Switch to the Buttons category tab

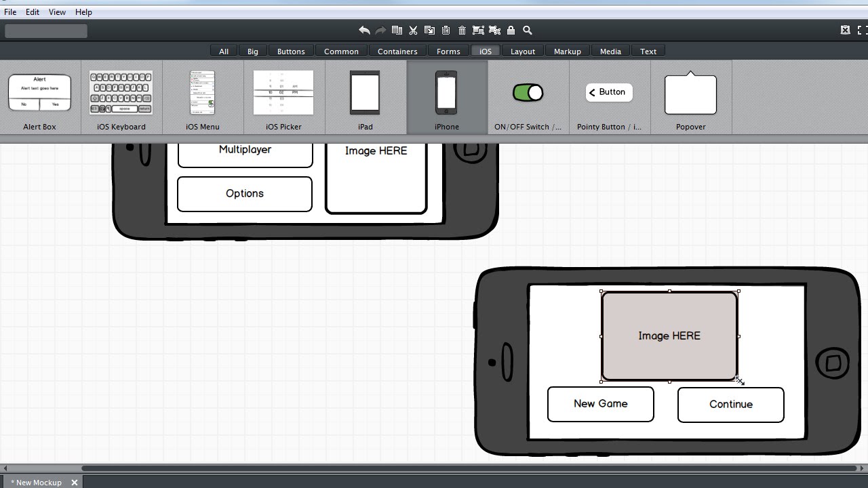(x=291, y=51)
